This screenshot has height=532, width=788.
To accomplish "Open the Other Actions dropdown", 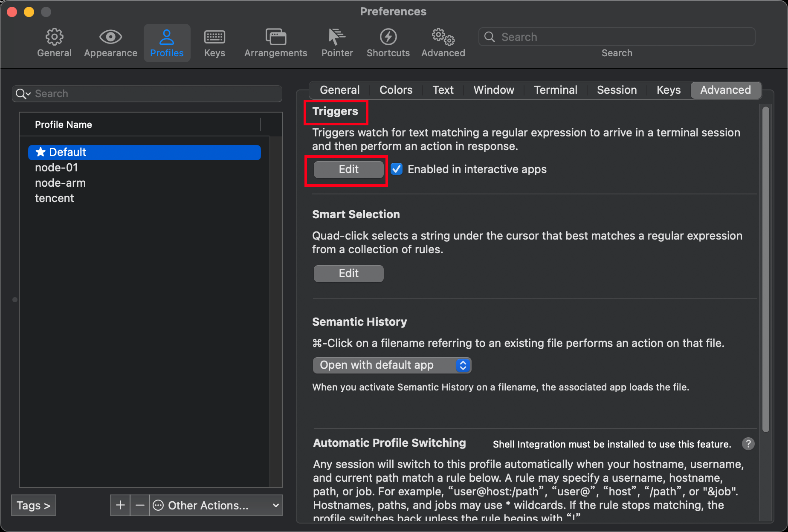I will point(216,505).
